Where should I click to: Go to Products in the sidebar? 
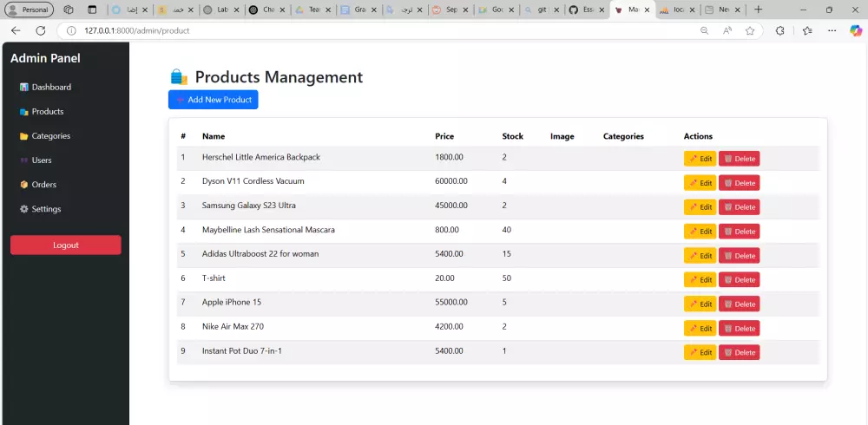pyautogui.click(x=47, y=112)
